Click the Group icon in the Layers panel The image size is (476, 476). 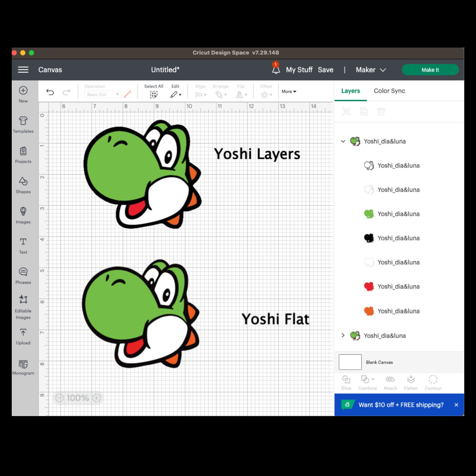(347, 112)
